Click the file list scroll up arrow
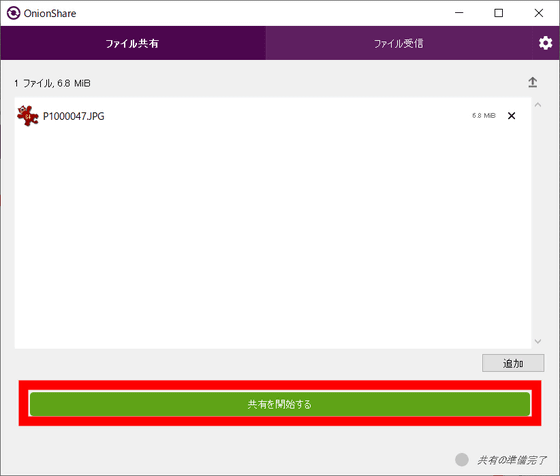 click(538, 105)
